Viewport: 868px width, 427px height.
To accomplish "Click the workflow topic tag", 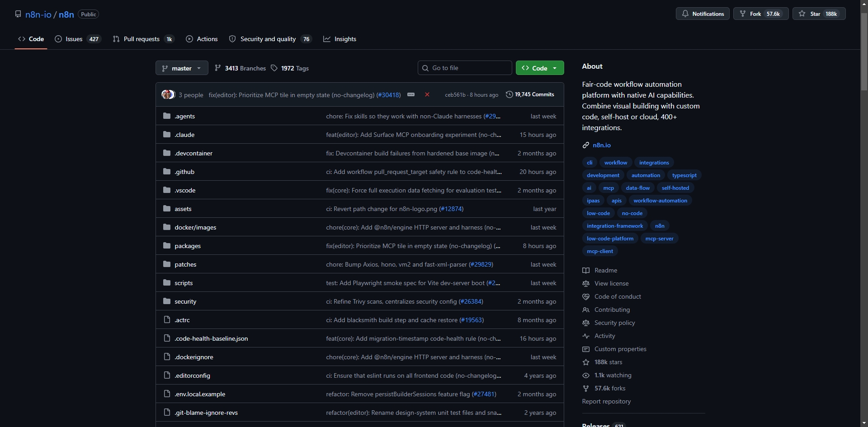I will click(616, 162).
